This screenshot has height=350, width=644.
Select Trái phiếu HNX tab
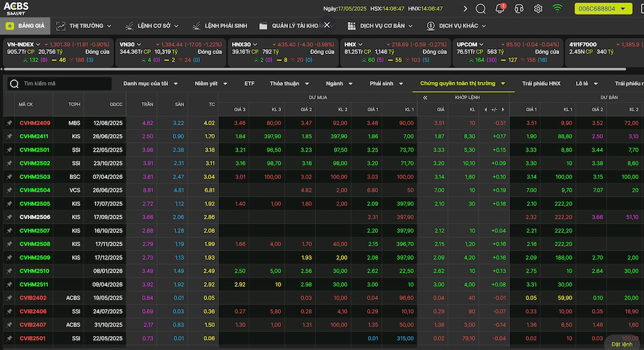click(541, 84)
